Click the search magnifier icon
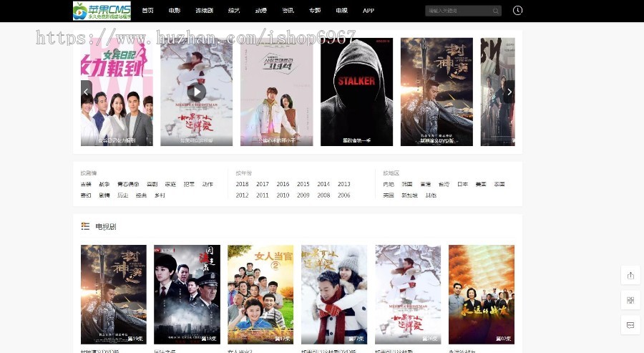 click(496, 11)
